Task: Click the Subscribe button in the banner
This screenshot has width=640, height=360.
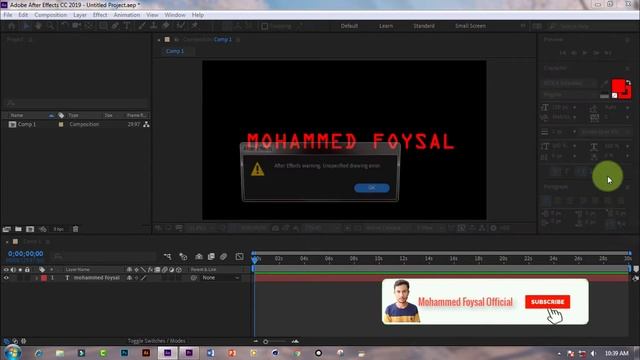Action: (547, 302)
